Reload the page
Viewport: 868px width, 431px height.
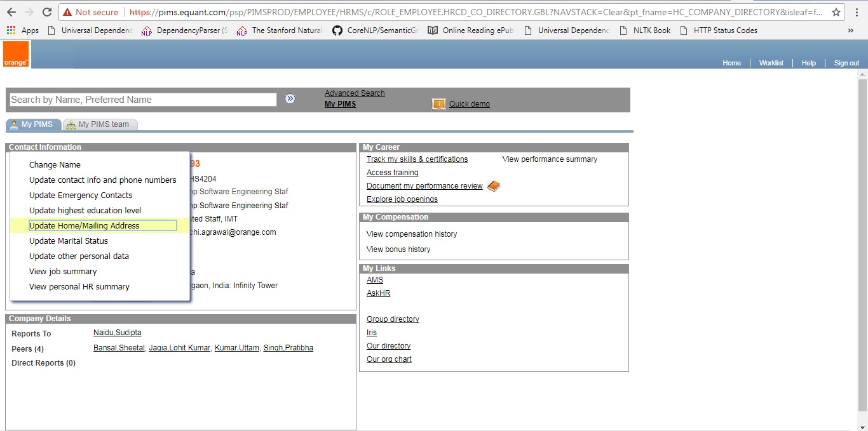[x=46, y=12]
